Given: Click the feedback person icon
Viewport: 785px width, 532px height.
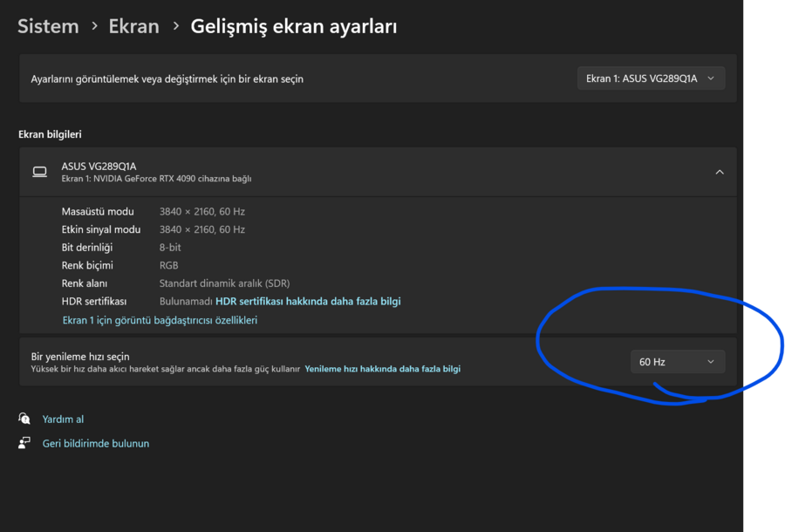Looking at the screenshot, I should [x=24, y=443].
